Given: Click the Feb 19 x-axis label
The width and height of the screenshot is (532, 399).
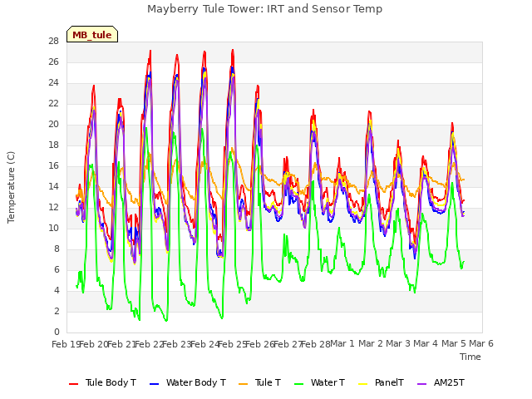Looking at the screenshot, I should (66, 344).
